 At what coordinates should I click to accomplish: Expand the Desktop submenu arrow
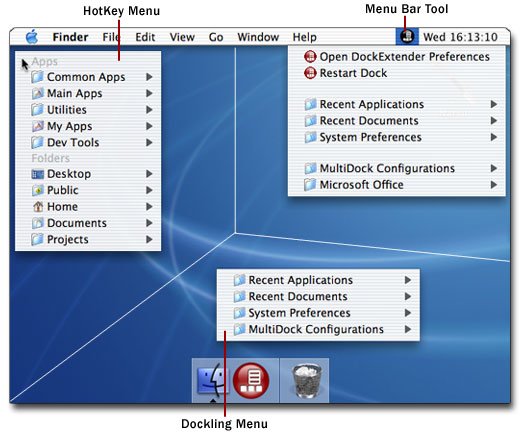(149, 174)
